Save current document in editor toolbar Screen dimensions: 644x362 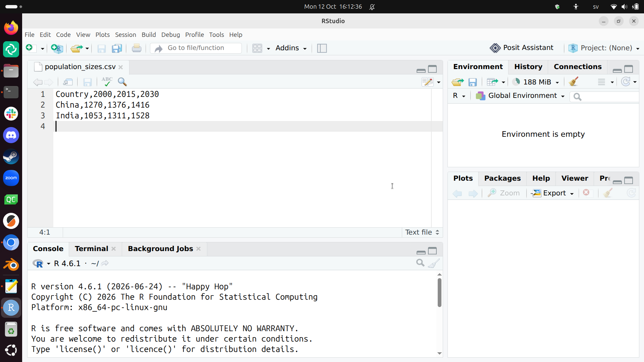click(88, 82)
